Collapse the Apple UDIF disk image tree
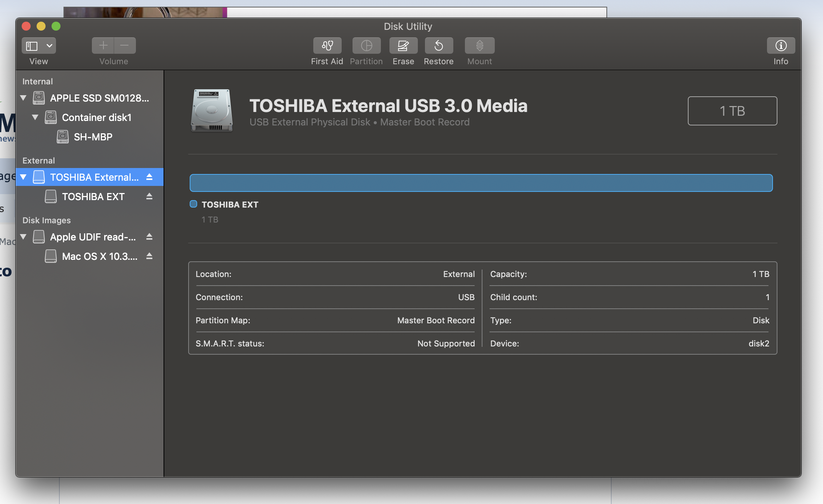Image resolution: width=823 pixels, height=504 pixels. pos(23,237)
